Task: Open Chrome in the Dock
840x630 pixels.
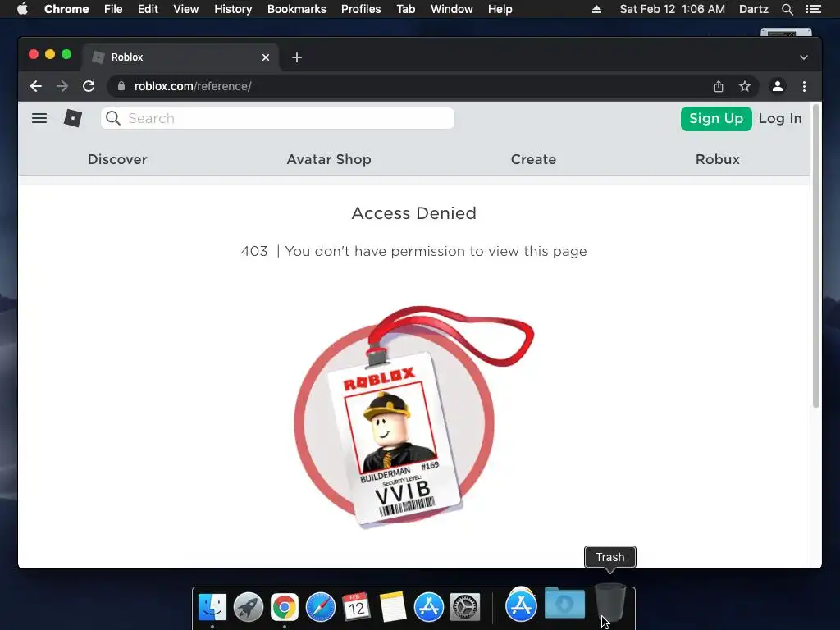Action: (x=285, y=607)
